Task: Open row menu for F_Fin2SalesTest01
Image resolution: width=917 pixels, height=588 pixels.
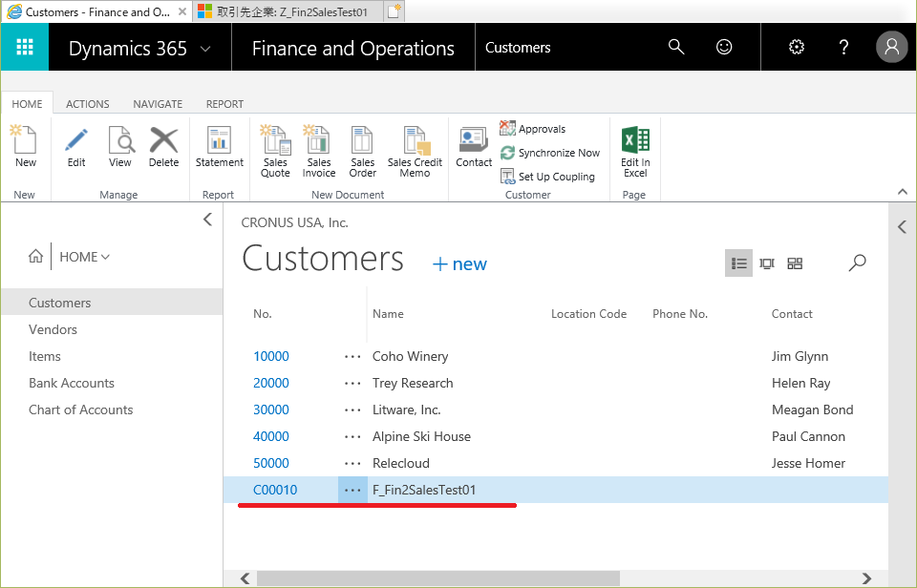Action: click(x=352, y=490)
